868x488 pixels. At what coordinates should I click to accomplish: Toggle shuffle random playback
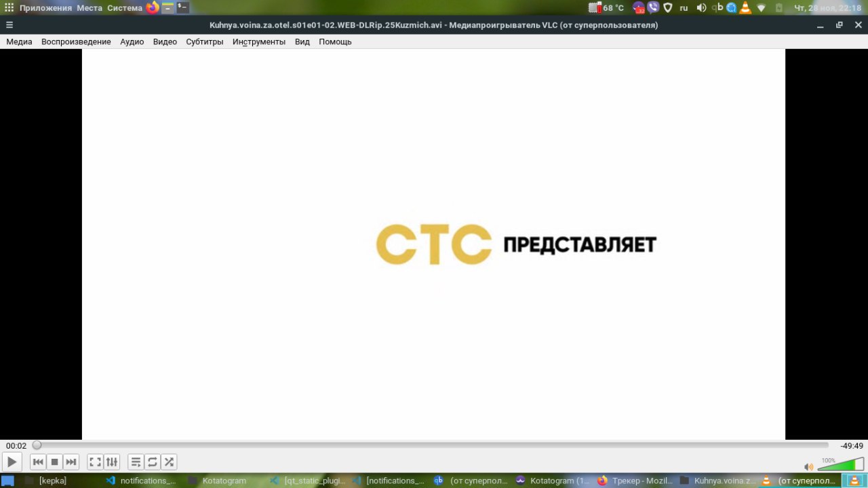click(x=169, y=462)
